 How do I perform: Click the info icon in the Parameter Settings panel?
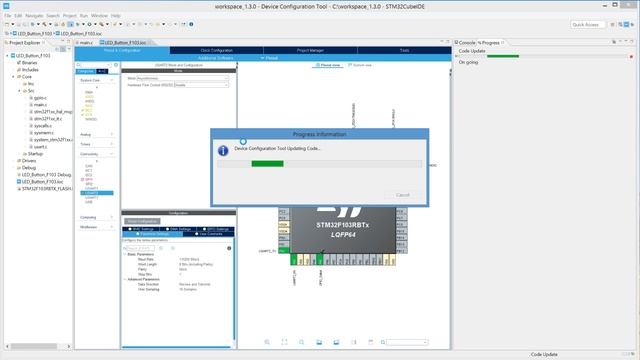(229, 248)
